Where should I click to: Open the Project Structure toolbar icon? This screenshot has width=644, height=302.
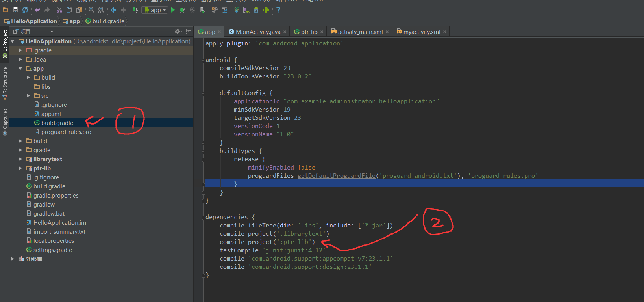(x=224, y=10)
